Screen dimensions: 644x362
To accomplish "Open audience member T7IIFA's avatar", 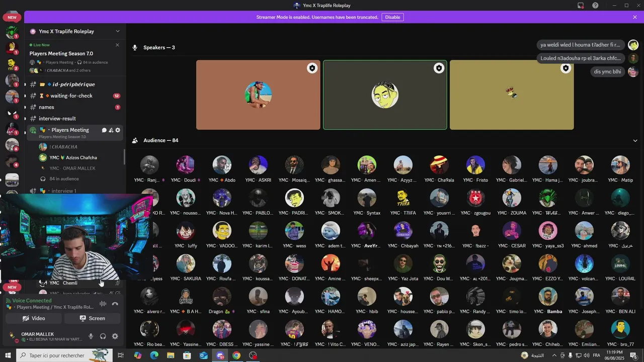I will pyautogui.click(x=403, y=198).
